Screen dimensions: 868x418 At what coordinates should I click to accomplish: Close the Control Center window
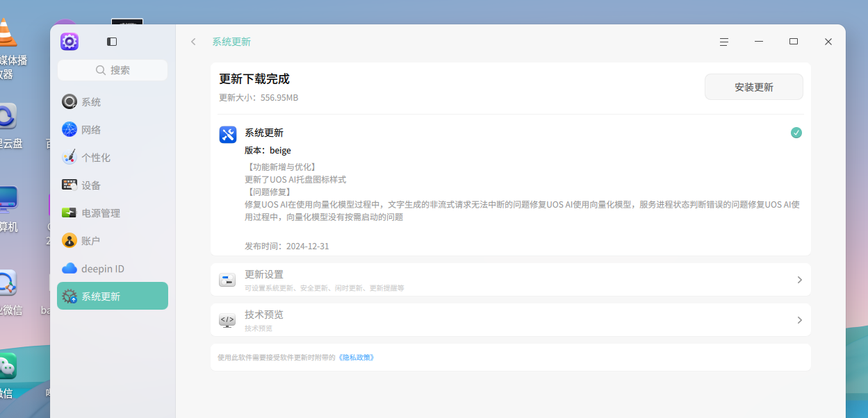click(x=828, y=42)
